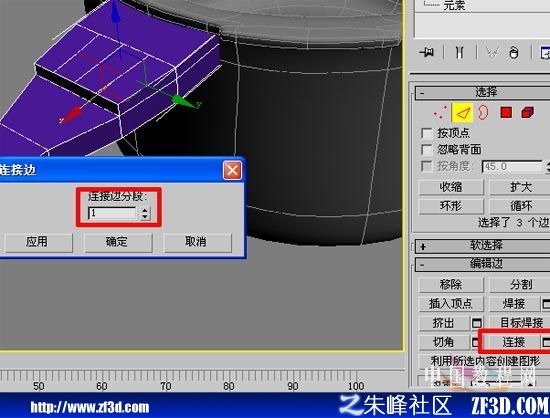The height and width of the screenshot is (418, 550).
Task: Toggle 按角度 checkbox
Action: click(x=427, y=166)
